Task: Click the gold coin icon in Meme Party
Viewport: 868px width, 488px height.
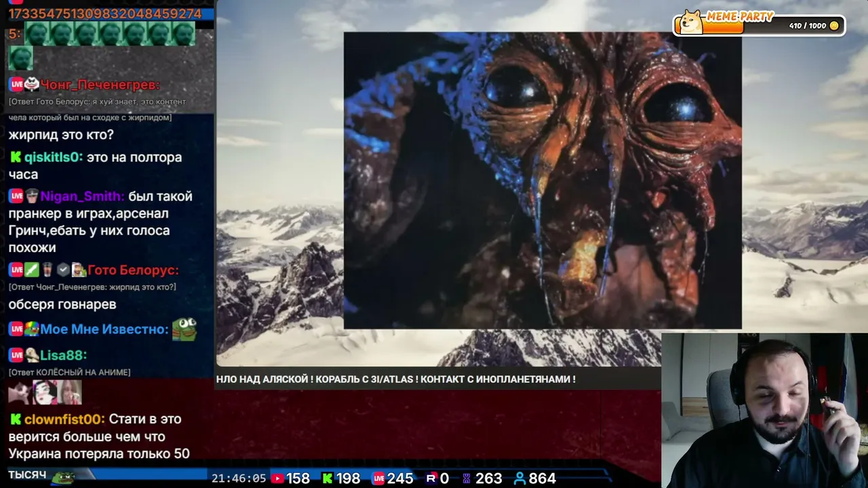Action: click(834, 26)
